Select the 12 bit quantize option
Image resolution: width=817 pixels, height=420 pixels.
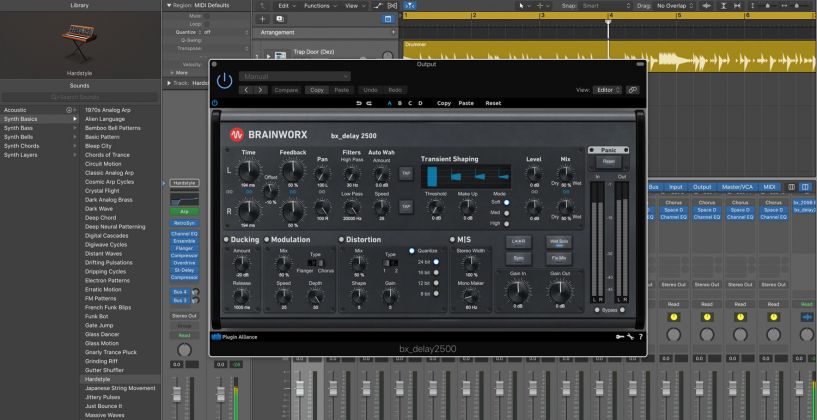pyautogui.click(x=436, y=283)
